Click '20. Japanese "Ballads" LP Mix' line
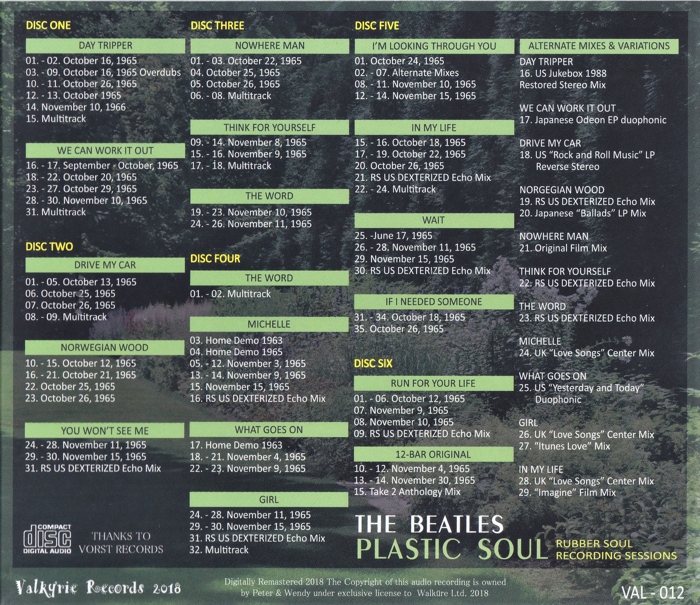Image resolution: width=700 pixels, height=605 pixels. [x=583, y=213]
